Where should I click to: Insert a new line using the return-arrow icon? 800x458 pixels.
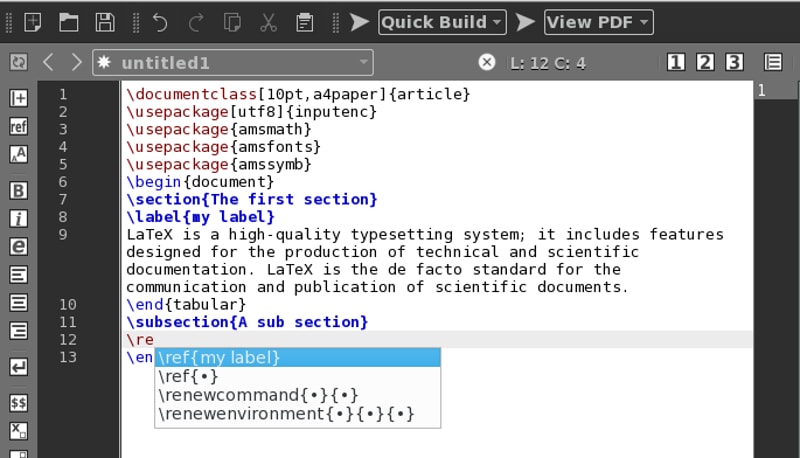coord(18,367)
